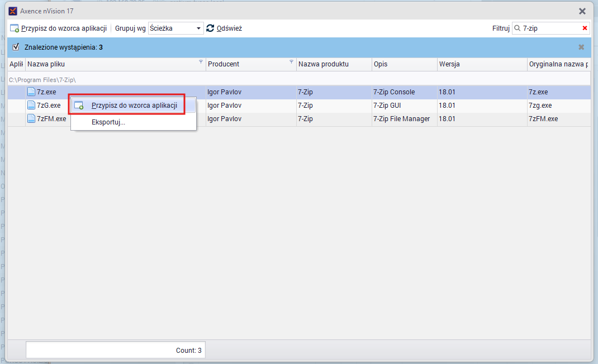Screen dimensions: 598x364
Task: Click the 7zFM.exe file icon
Action: click(x=31, y=119)
